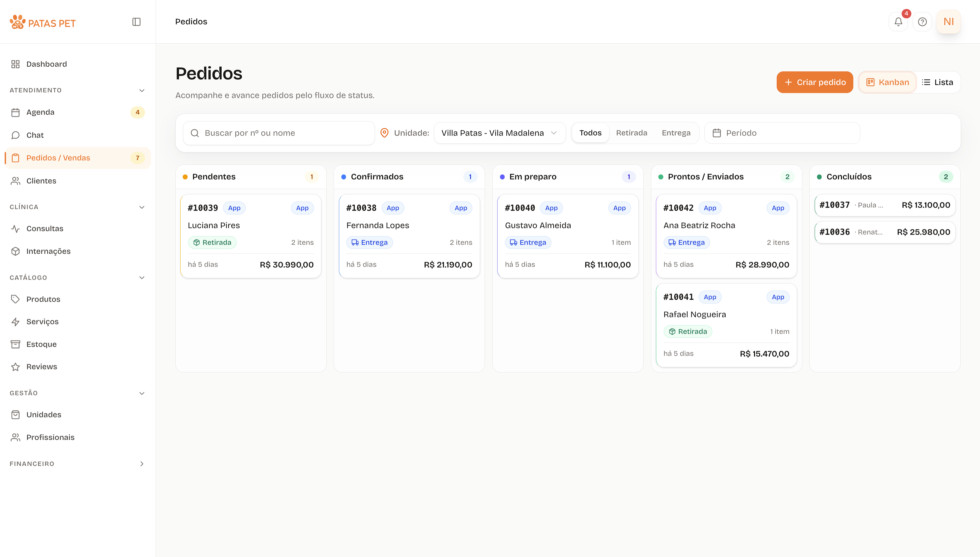
Task: Click the Fernanda Lopes name
Action: [378, 225]
